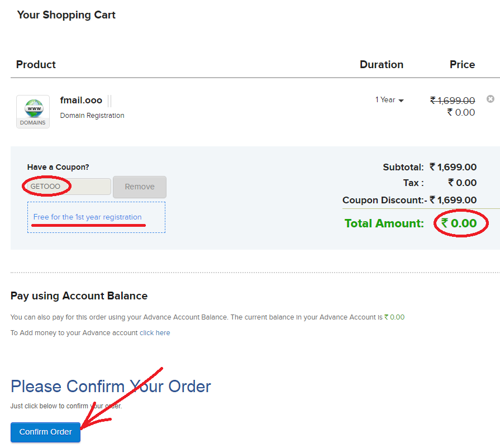Click the Product column header
500x448 pixels.
click(x=36, y=64)
